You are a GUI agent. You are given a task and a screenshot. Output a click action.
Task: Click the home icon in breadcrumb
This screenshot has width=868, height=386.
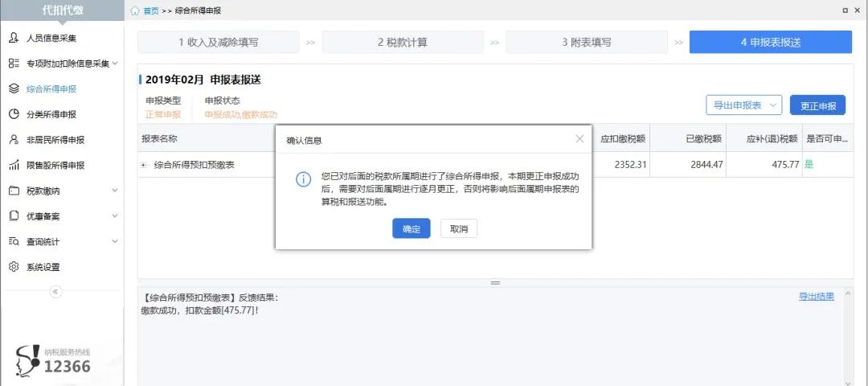(135, 10)
